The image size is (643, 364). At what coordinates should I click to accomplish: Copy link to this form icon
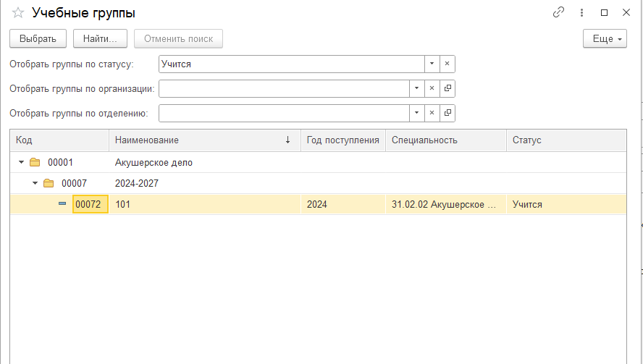coord(558,12)
